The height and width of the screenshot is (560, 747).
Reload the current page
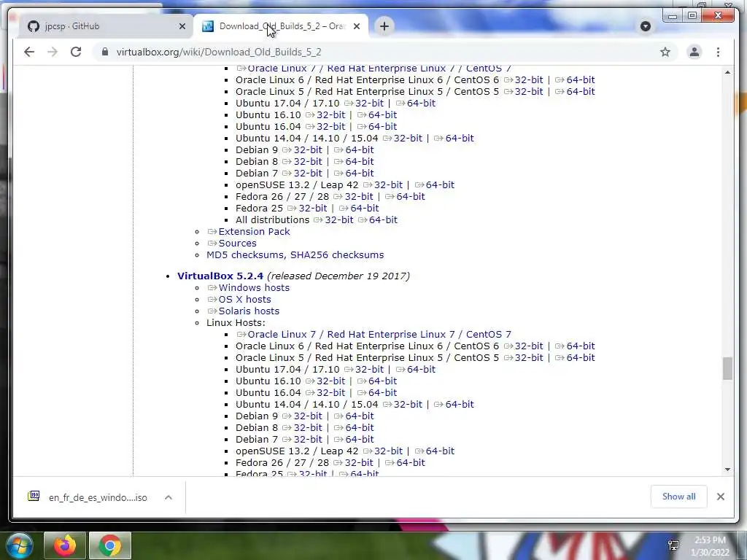[76, 52]
